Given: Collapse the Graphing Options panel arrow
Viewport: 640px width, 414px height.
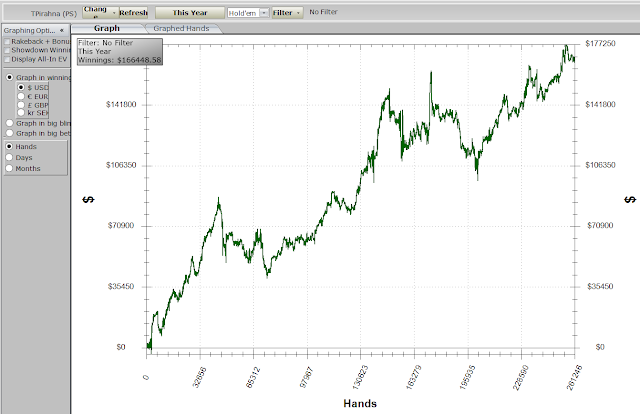Looking at the screenshot, I should click(x=62, y=30).
